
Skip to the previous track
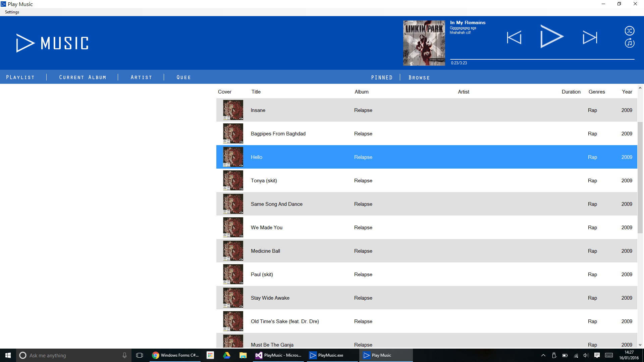(514, 38)
